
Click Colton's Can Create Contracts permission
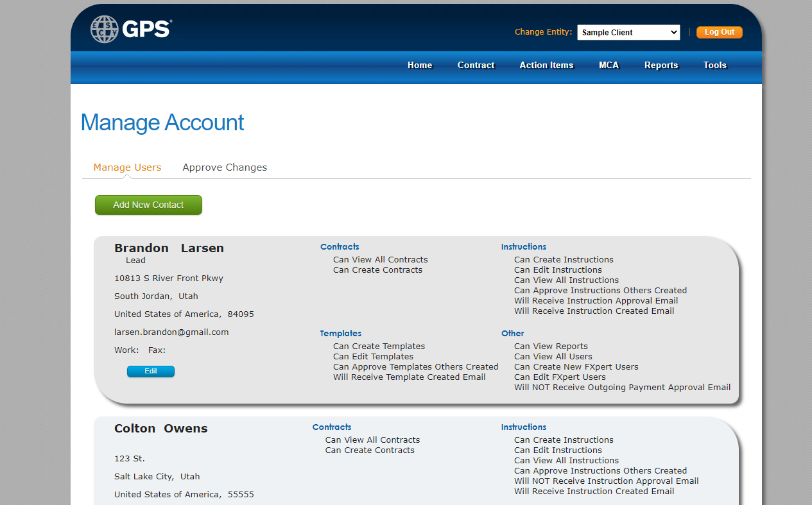[370, 450]
